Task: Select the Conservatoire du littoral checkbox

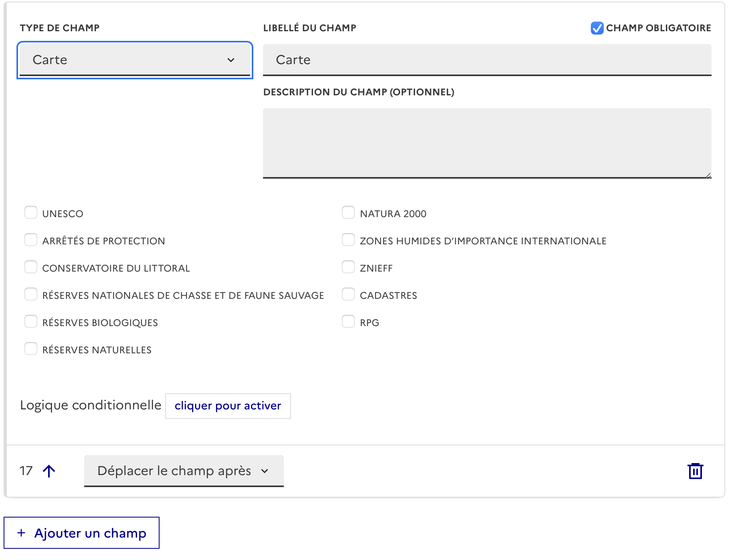Action: [31, 267]
